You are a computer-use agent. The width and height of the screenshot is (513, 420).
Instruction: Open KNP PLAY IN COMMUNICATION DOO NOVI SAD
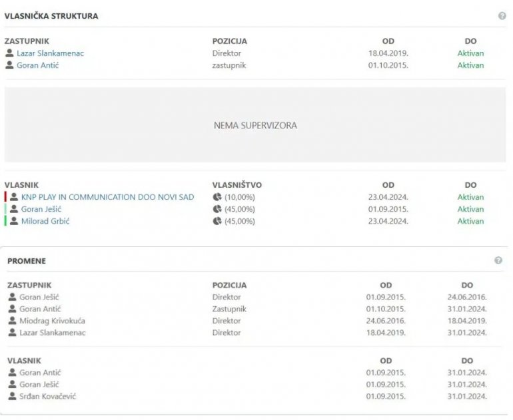coord(108,197)
